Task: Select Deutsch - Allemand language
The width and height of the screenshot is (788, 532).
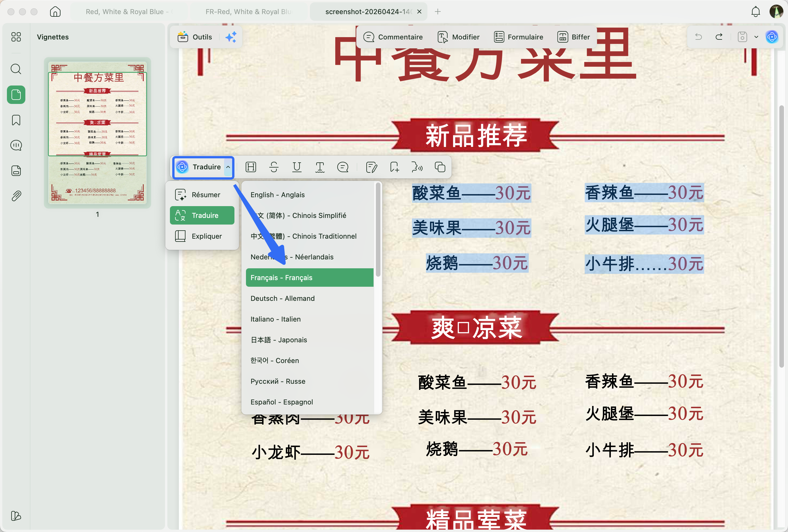Action: coord(310,298)
